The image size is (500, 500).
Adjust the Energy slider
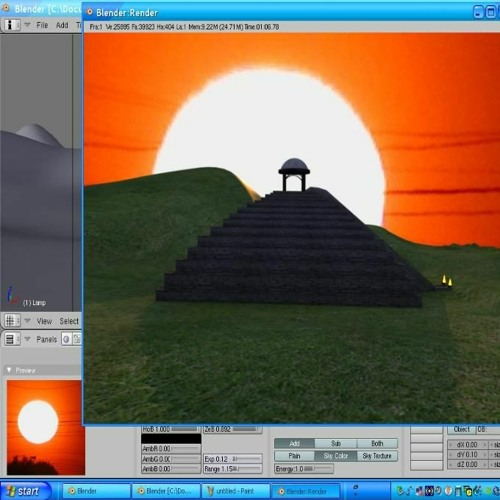(x=304, y=469)
